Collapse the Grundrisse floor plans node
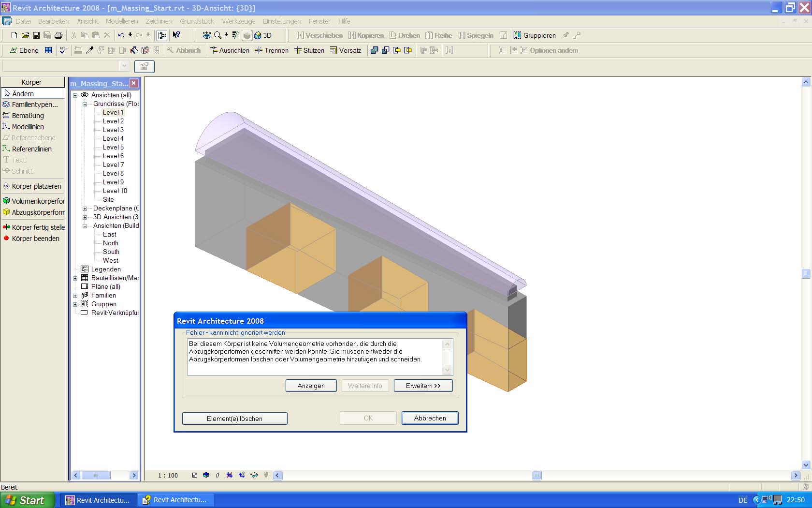 coord(85,104)
